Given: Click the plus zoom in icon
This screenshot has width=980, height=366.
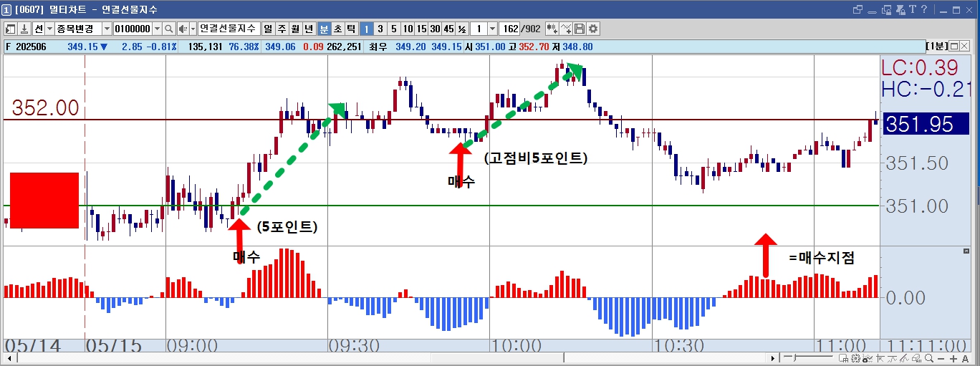Looking at the screenshot, I should (x=953, y=359).
